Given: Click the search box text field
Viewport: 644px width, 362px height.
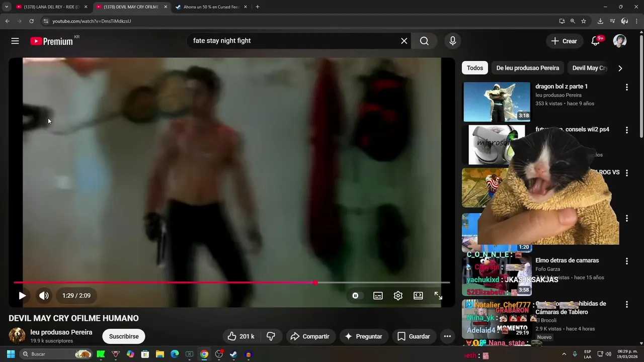Looking at the screenshot, I should tap(294, 41).
